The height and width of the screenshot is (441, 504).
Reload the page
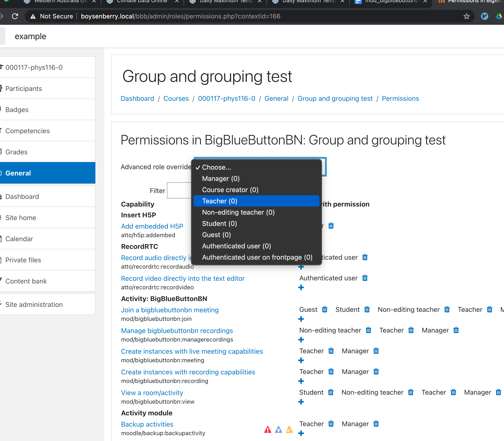pos(15,16)
